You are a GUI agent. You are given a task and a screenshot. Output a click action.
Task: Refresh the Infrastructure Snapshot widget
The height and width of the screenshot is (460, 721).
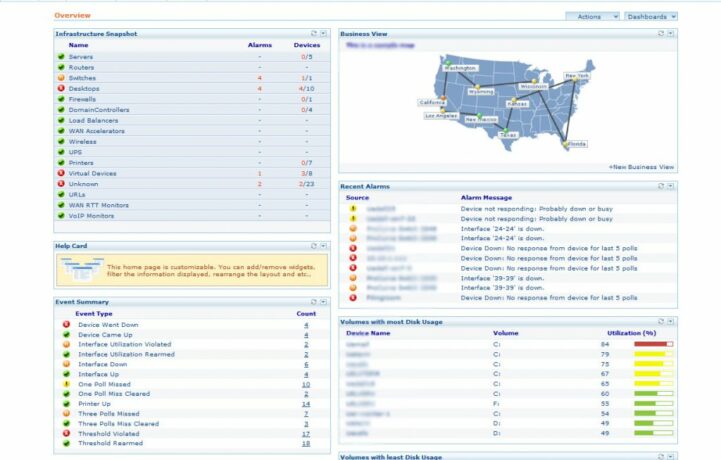point(314,34)
